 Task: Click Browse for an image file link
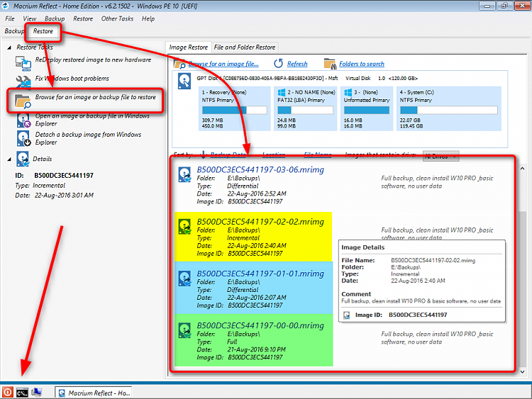tap(223, 64)
